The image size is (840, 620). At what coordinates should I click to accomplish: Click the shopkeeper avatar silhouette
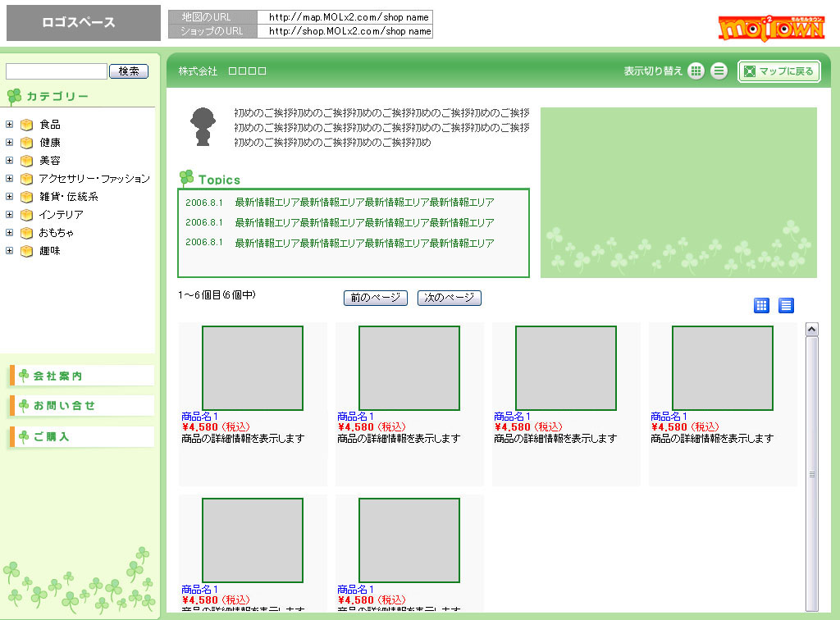point(203,127)
